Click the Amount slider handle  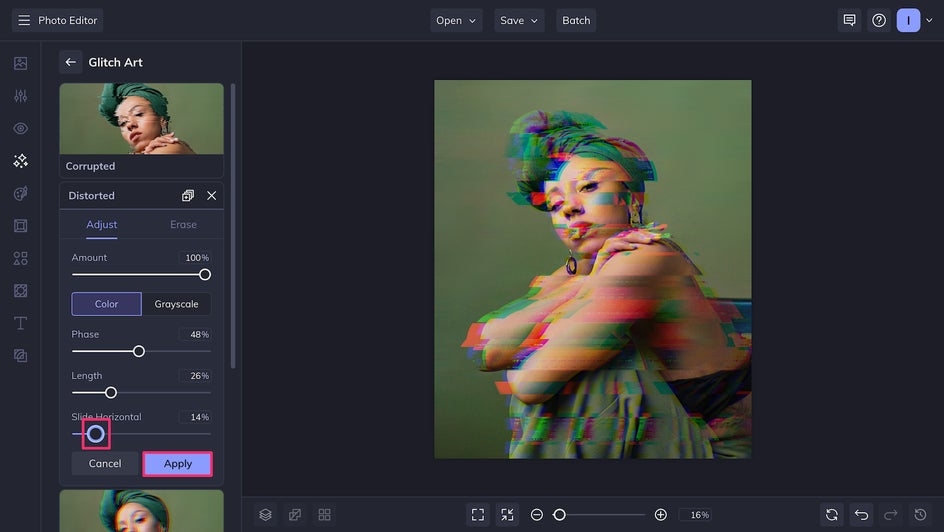coord(205,274)
